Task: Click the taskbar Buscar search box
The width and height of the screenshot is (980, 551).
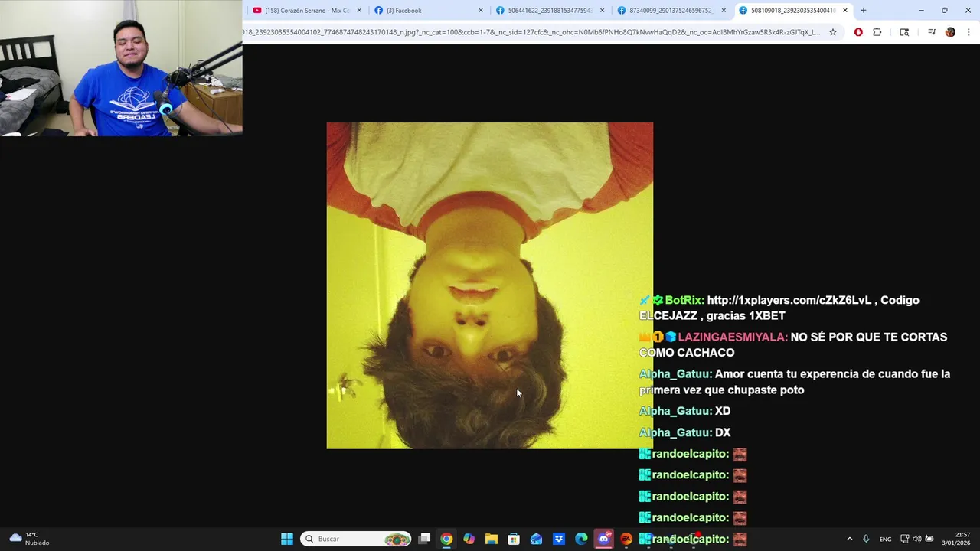Action: pyautogui.click(x=356, y=539)
